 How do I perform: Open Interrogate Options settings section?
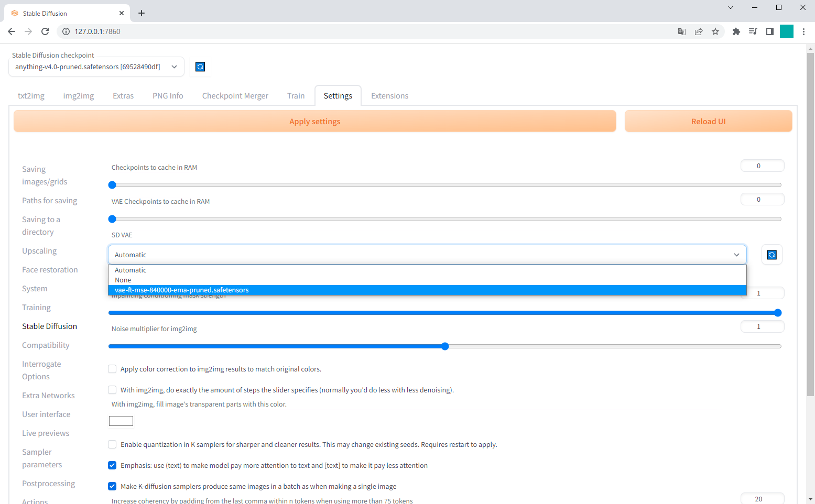(41, 370)
